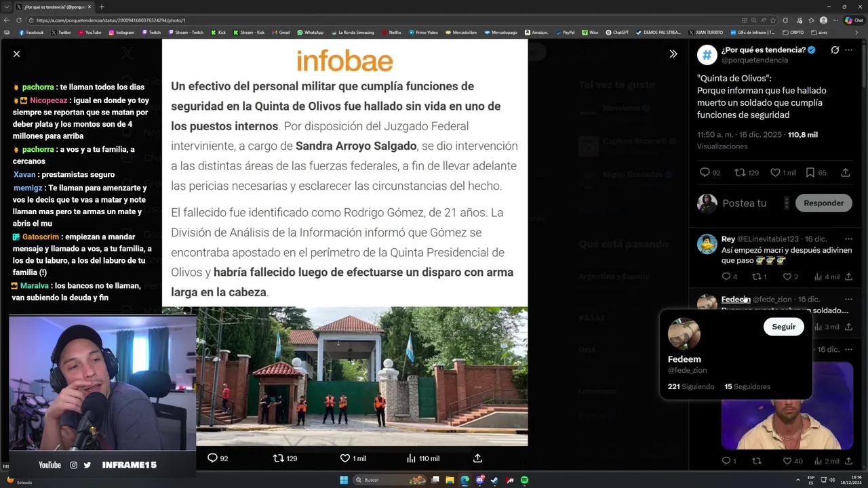The image size is (868, 488).
Task: Open 15 Seguidores list on Fedeem card
Action: 747,386
